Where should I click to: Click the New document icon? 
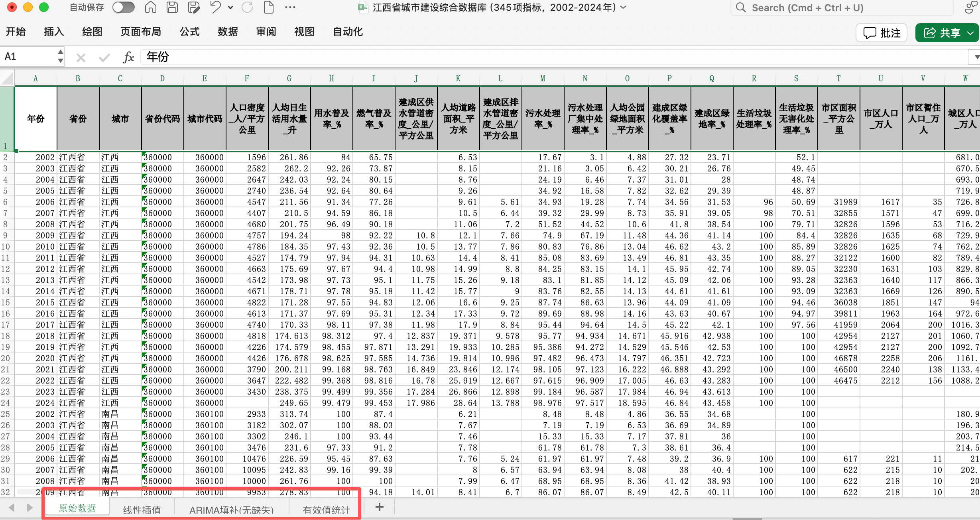coord(269,7)
